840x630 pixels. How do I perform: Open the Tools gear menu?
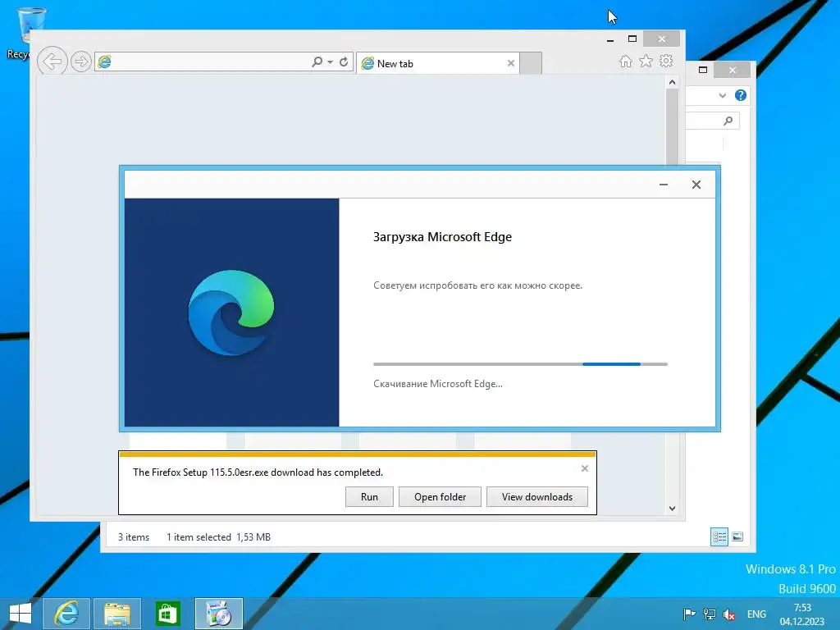click(666, 61)
